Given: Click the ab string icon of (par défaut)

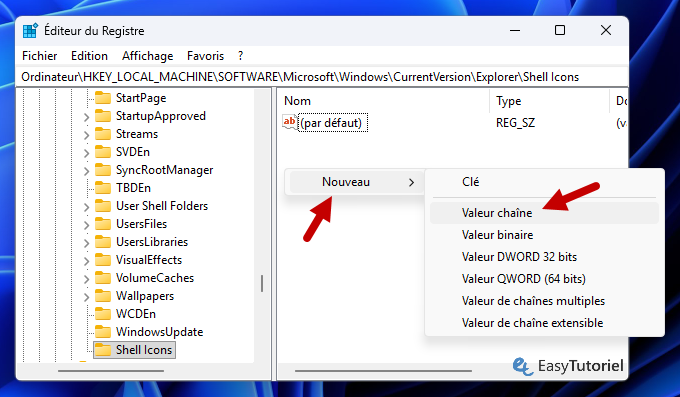Looking at the screenshot, I should pyautogui.click(x=290, y=122).
